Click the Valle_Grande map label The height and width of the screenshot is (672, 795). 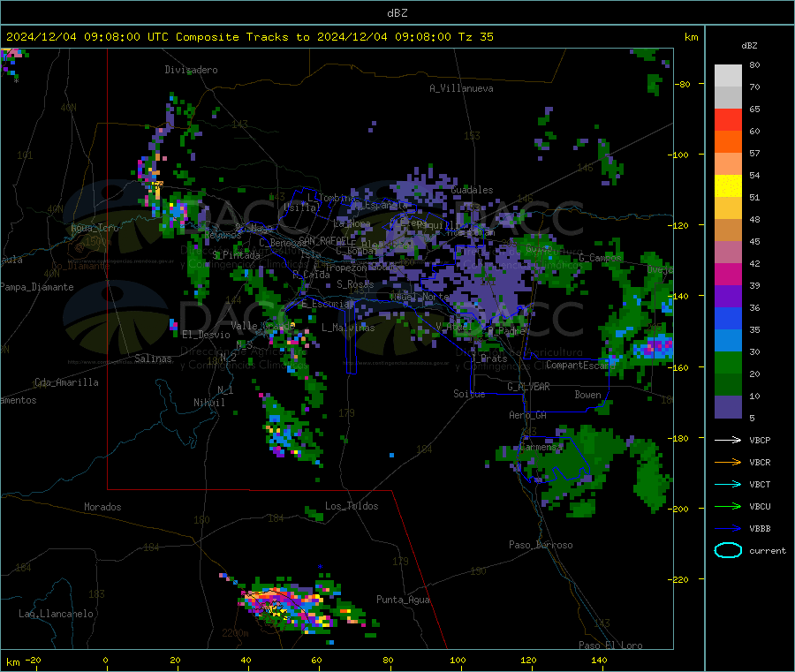(x=262, y=326)
